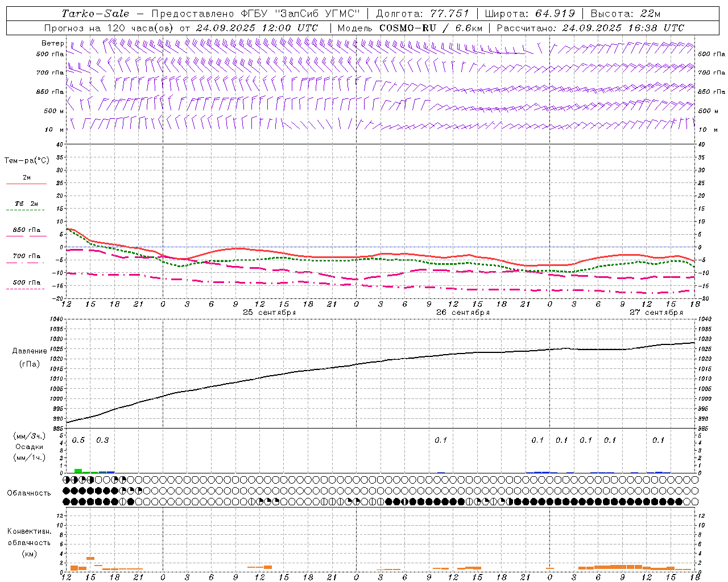The image size is (728, 582).
Task: Select the 27 сентября date label
Action: 656,313
